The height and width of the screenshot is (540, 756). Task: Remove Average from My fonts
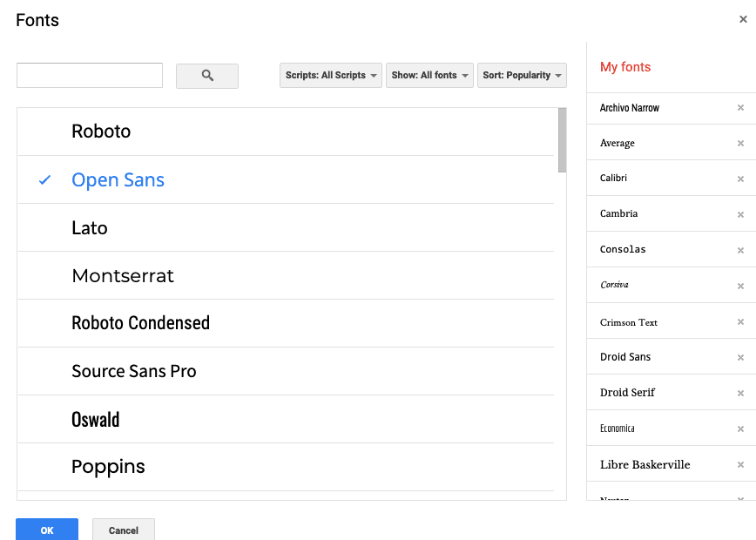pos(740,143)
